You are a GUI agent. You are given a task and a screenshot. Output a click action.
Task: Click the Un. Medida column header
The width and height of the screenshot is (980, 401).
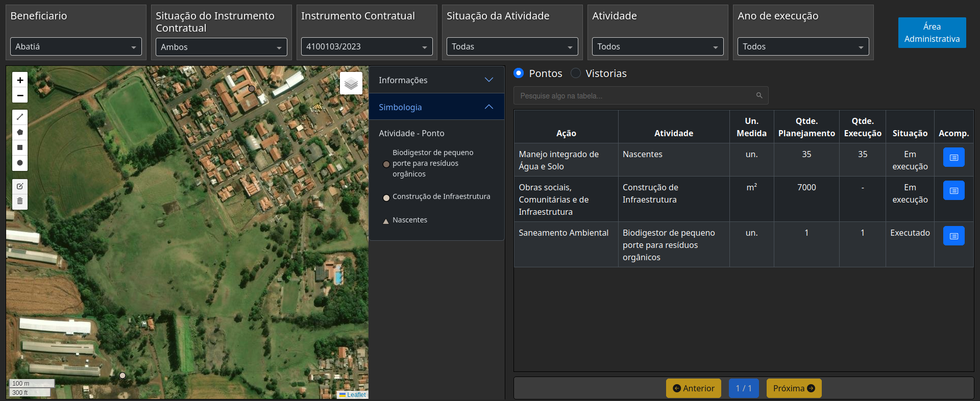[751, 127]
